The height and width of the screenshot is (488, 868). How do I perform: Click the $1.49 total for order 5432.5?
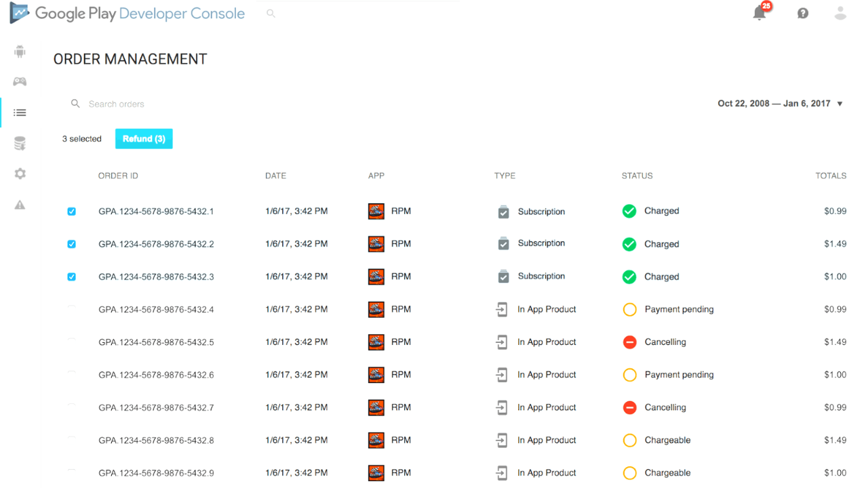(835, 342)
